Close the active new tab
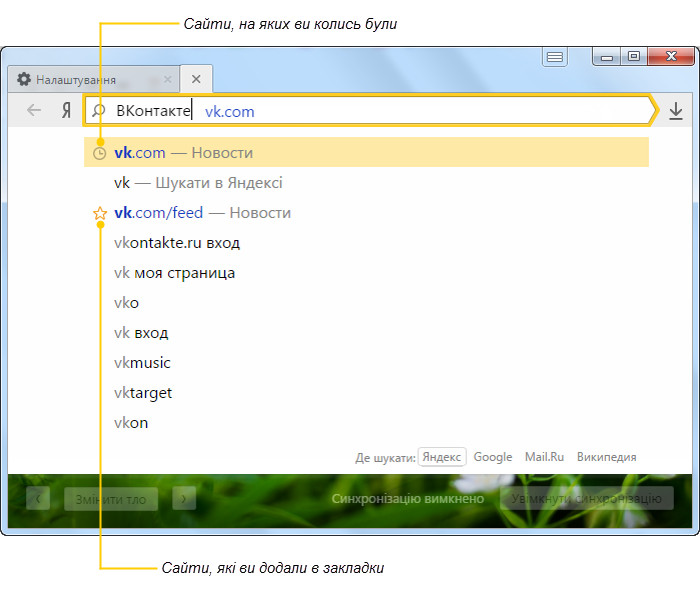700x600 pixels. coord(196,79)
